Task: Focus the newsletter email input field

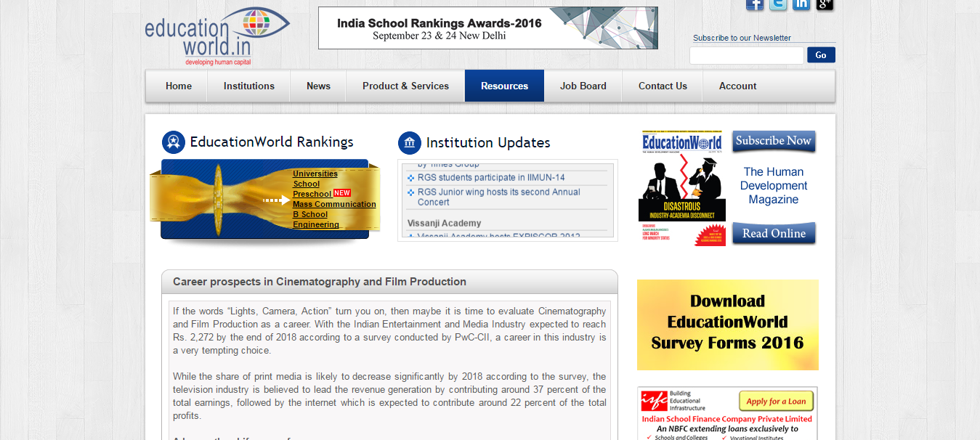Action: pos(747,55)
